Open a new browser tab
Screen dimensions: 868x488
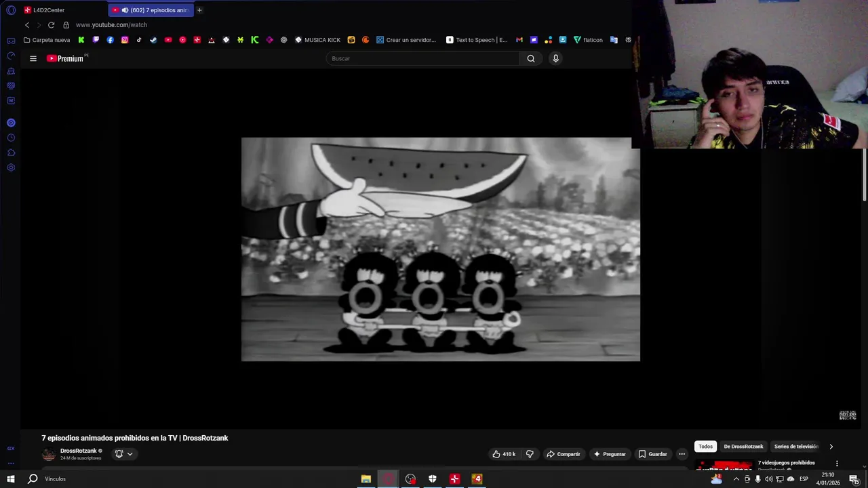point(199,10)
